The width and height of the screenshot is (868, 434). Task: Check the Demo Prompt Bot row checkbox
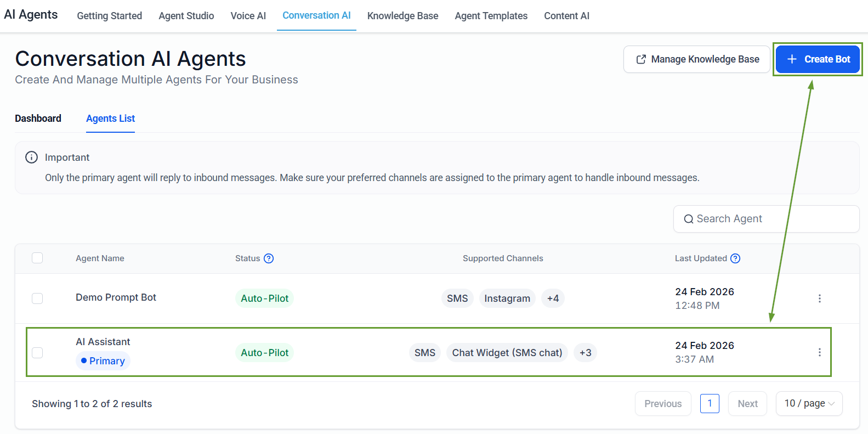pyautogui.click(x=37, y=298)
